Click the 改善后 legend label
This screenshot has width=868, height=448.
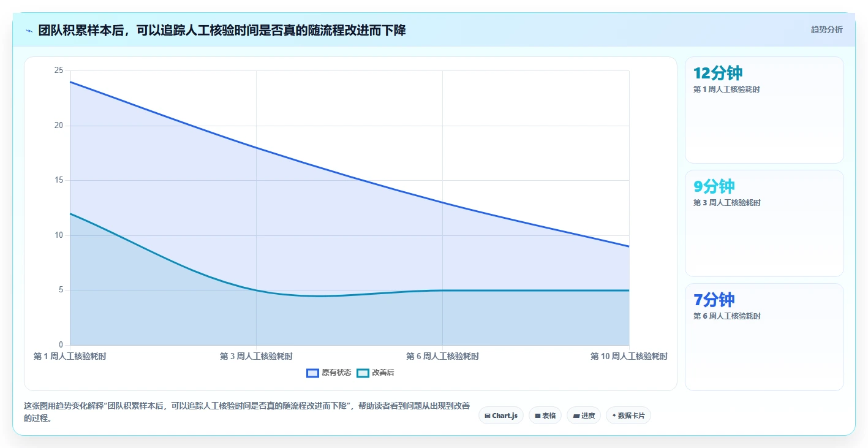[x=383, y=373]
